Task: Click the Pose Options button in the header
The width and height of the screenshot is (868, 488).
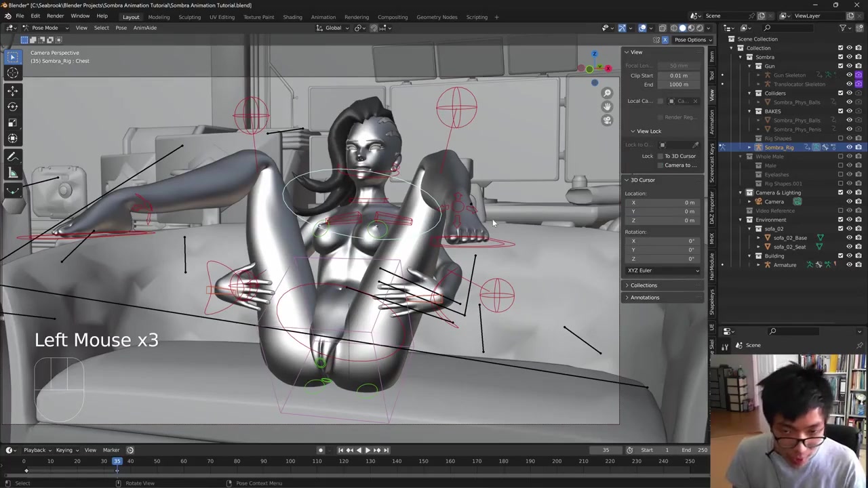Action: [x=690, y=39]
